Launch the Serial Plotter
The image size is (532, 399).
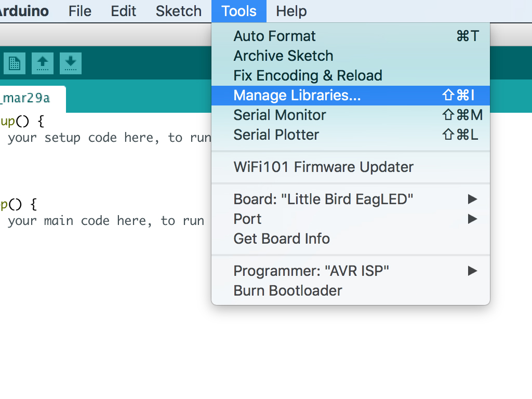point(351,135)
